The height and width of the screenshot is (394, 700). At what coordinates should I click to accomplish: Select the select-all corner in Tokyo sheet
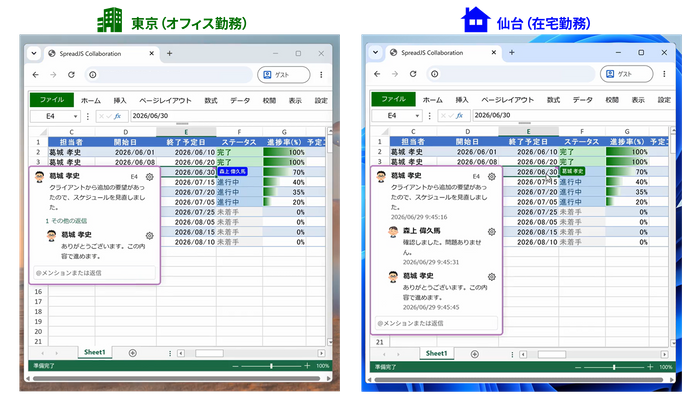tap(39, 132)
